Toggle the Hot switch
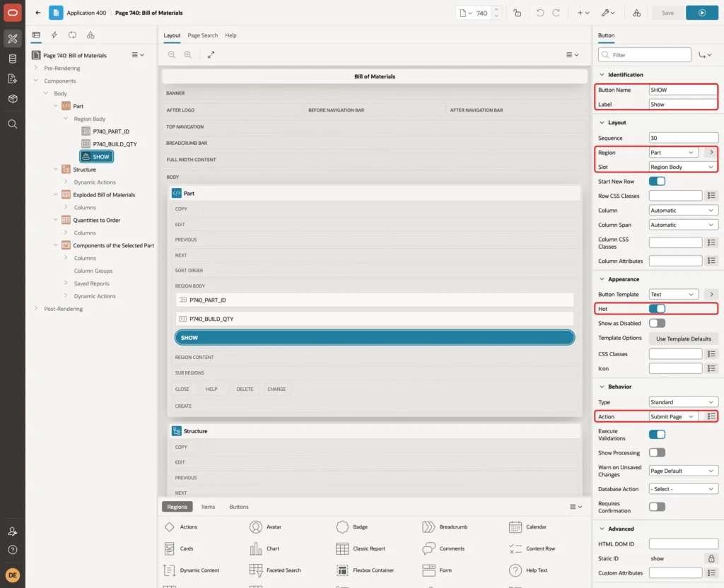This screenshot has width=724, height=588. pyautogui.click(x=657, y=309)
